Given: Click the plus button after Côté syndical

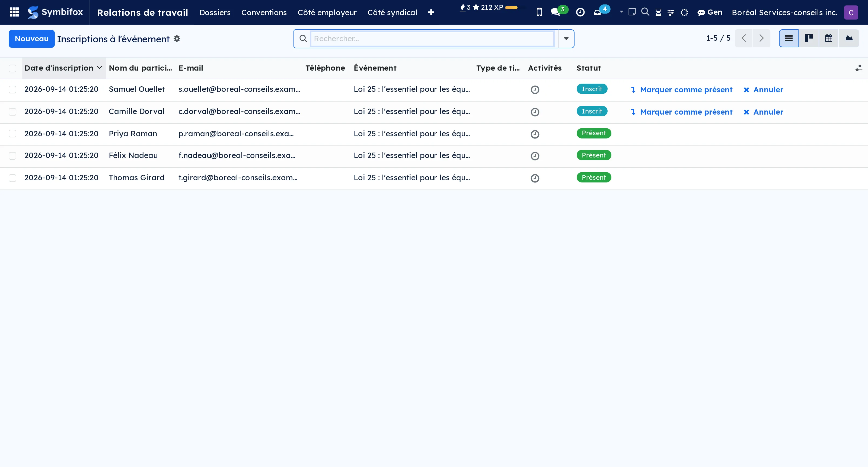Looking at the screenshot, I should [x=431, y=12].
